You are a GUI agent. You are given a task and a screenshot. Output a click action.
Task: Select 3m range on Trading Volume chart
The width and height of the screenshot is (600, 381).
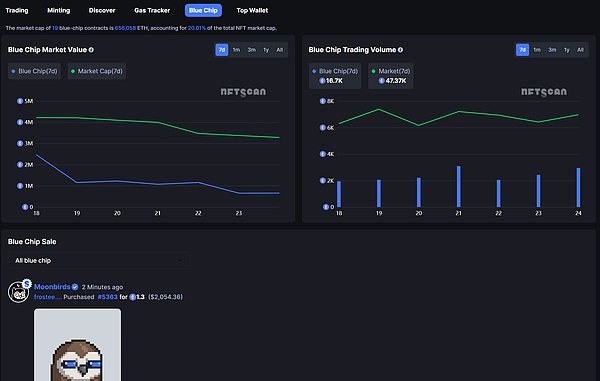552,50
